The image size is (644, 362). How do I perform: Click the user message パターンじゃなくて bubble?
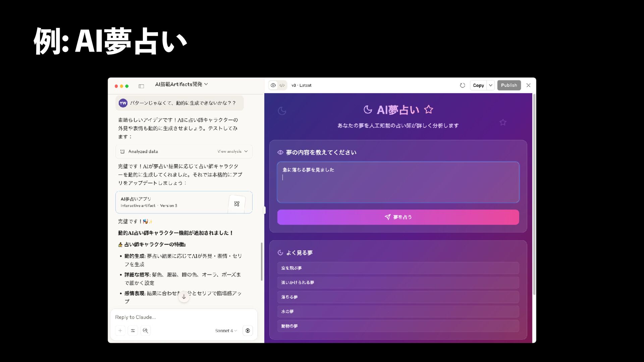(180, 103)
